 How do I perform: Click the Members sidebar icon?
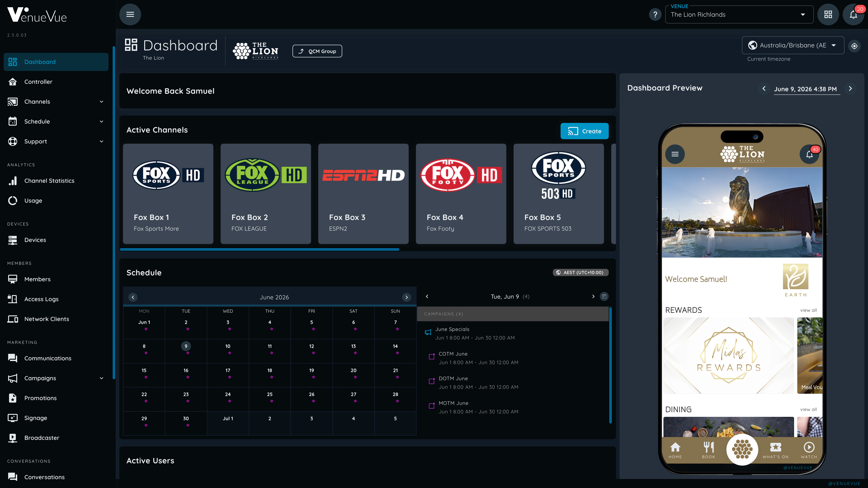click(x=12, y=279)
